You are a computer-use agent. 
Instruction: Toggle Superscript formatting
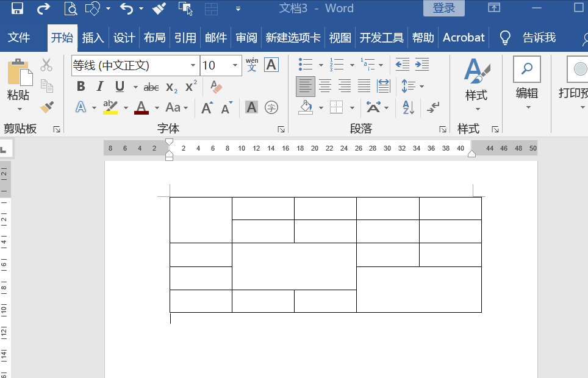click(191, 87)
